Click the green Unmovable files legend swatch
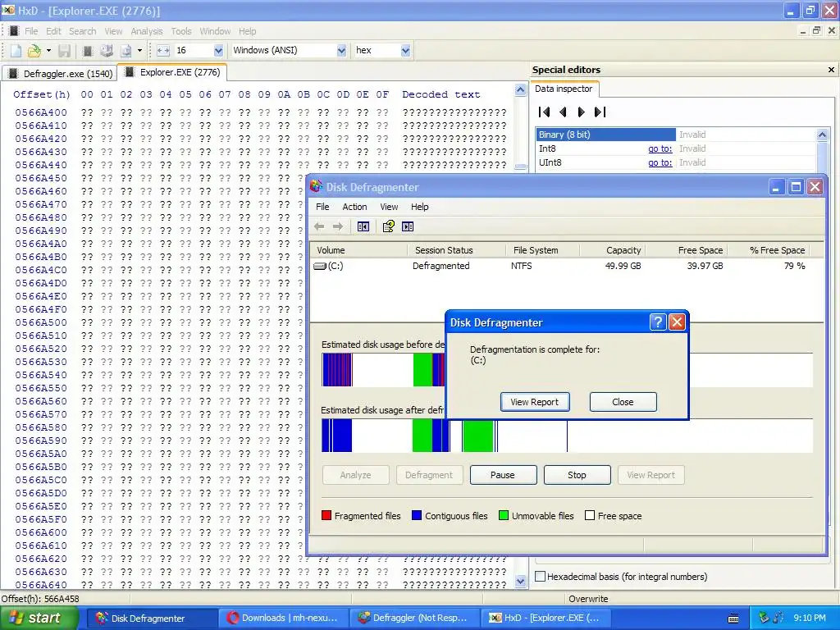The width and height of the screenshot is (840, 630). pyautogui.click(x=503, y=515)
